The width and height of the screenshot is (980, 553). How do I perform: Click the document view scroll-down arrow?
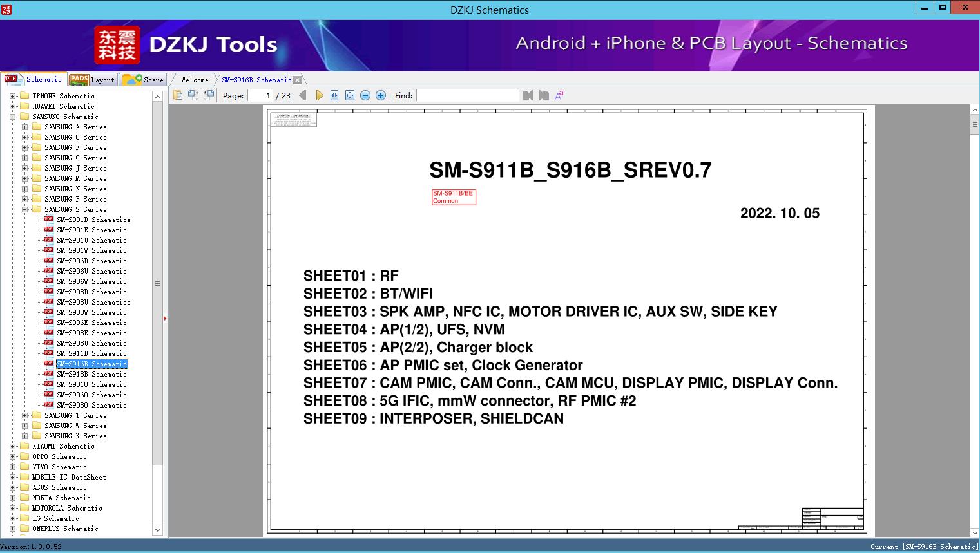[975, 532]
